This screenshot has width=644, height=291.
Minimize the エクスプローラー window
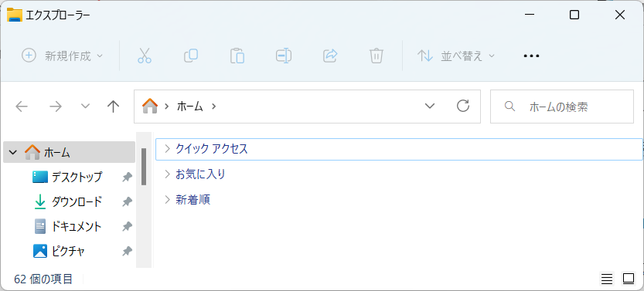pos(530,15)
